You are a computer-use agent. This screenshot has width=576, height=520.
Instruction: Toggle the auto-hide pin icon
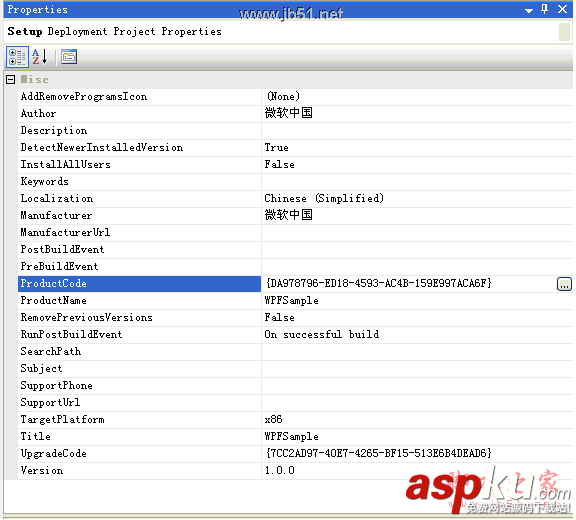click(x=544, y=9)
